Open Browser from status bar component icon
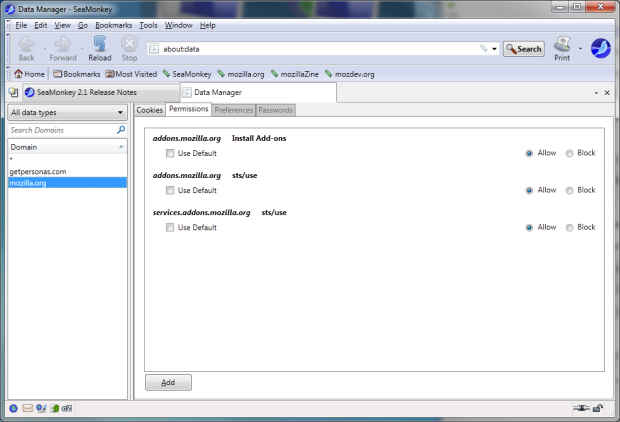Image resolution: width=620 pixels, height=422 pixels. [x=13, y=408]
